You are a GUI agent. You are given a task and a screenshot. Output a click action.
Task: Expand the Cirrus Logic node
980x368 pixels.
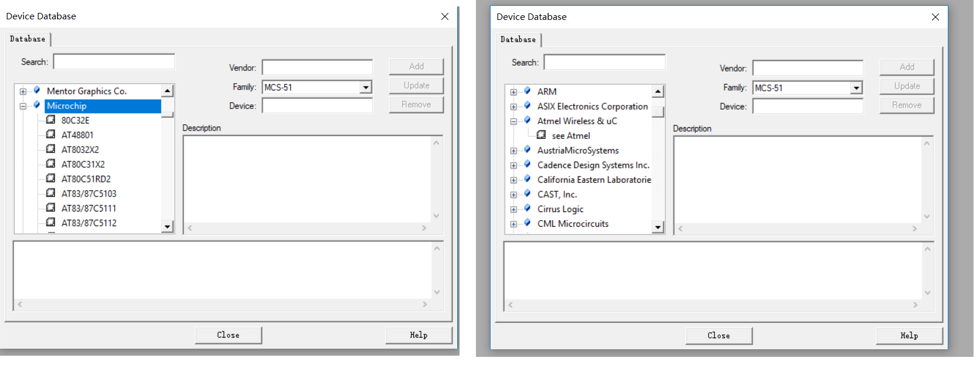tap(513, 209)
